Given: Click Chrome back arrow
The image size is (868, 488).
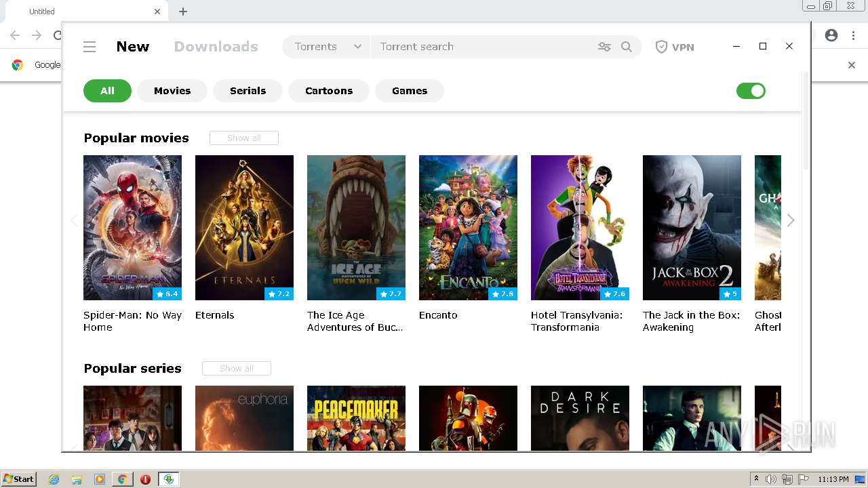Looking at the screenshot, I should [x=15, y=35].
